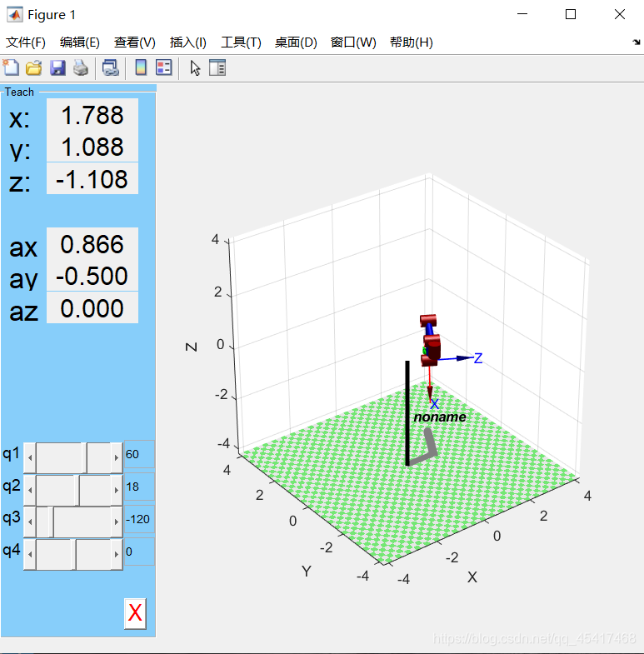This screenshot has width=644, height=654.
Task: Insert a colorbar from the toolbar
Action: tap(141, 68)
